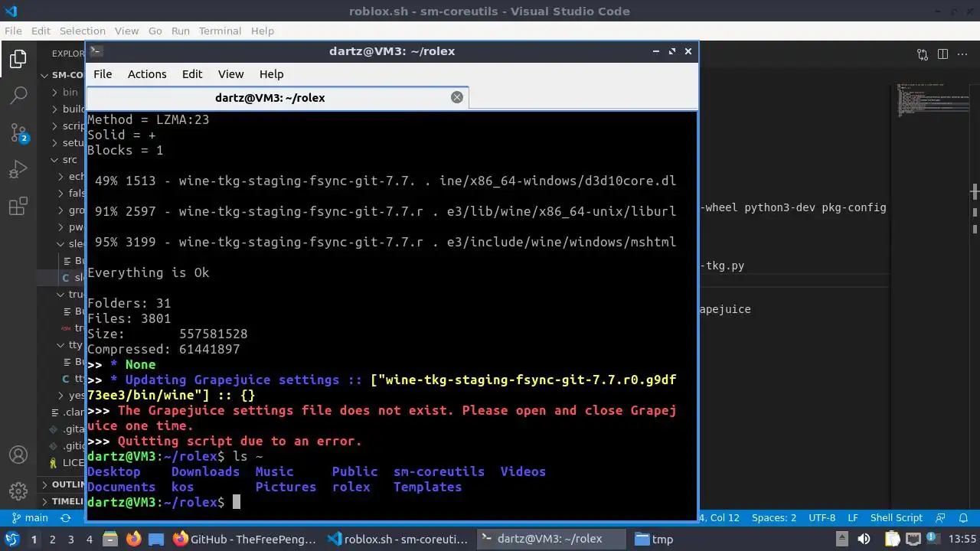Open VS Code Go menu

click(x=155, y=31)
